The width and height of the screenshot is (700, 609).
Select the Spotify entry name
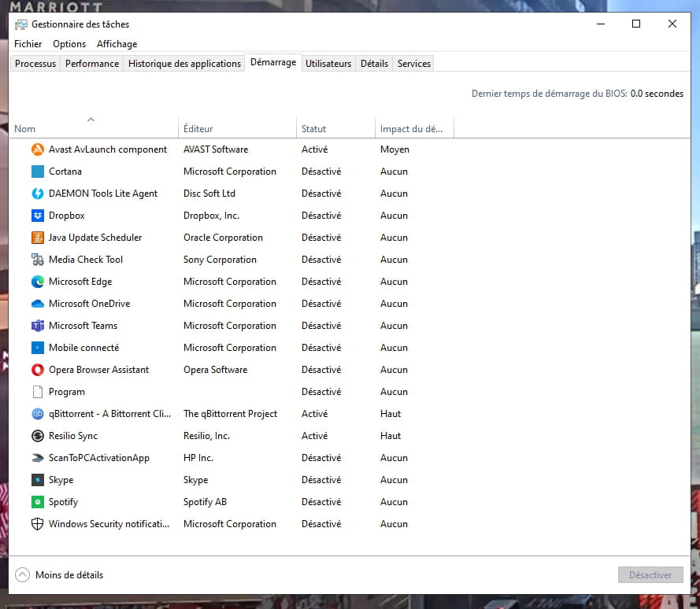[64, 502]
